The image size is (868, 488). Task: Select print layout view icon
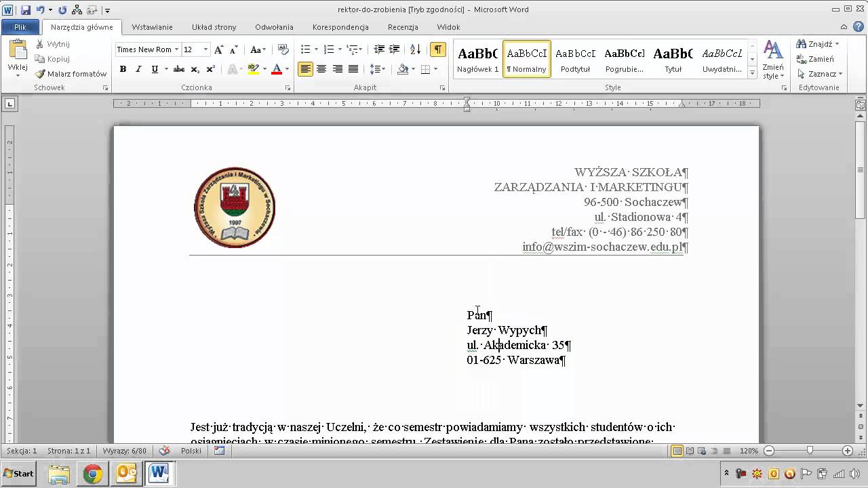(x=677, y=451)
